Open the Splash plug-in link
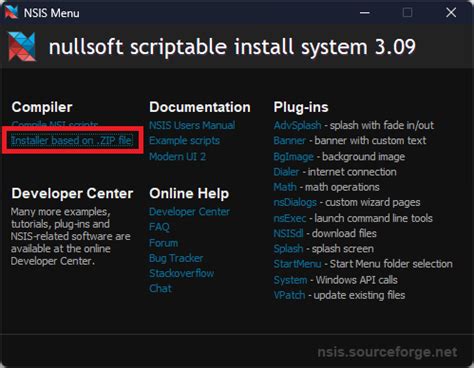The height and width of the screenshot is (368, 474). pos(288,249)
